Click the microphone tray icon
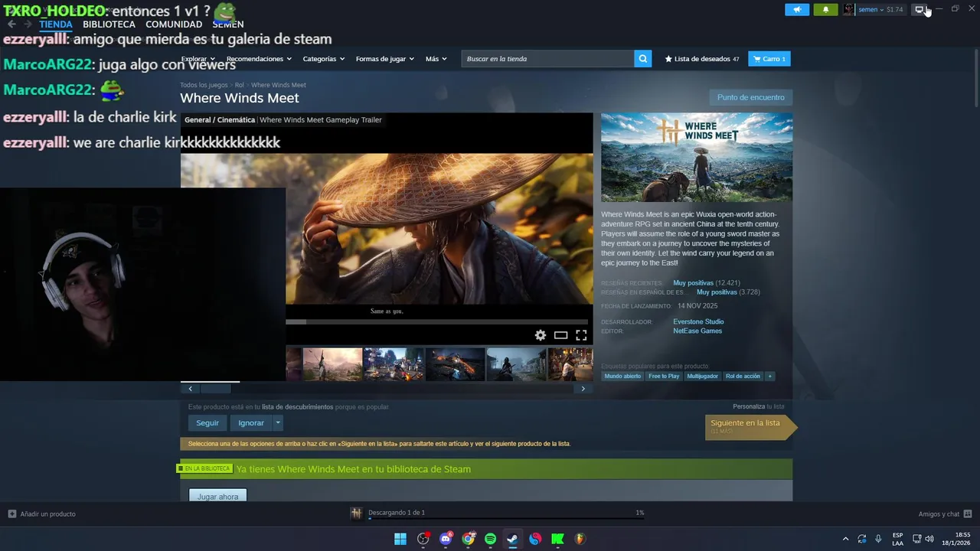980x551 pixels. [x=878, y=539]
